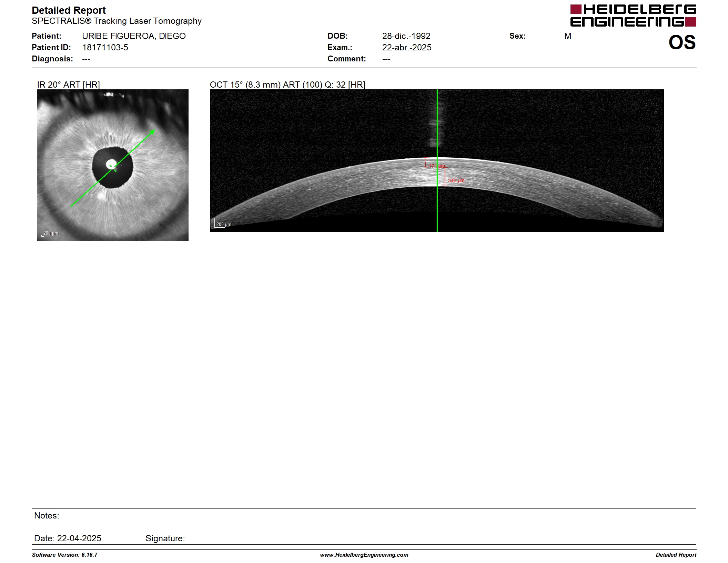Click the OS eye indicator
This screenshot has height=563, width=728.
682,42
